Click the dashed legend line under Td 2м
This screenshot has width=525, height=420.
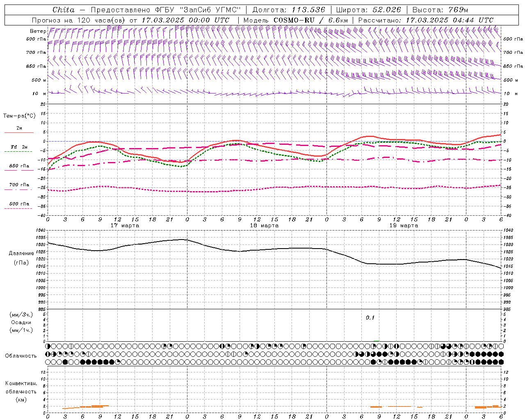click(18, 152)
